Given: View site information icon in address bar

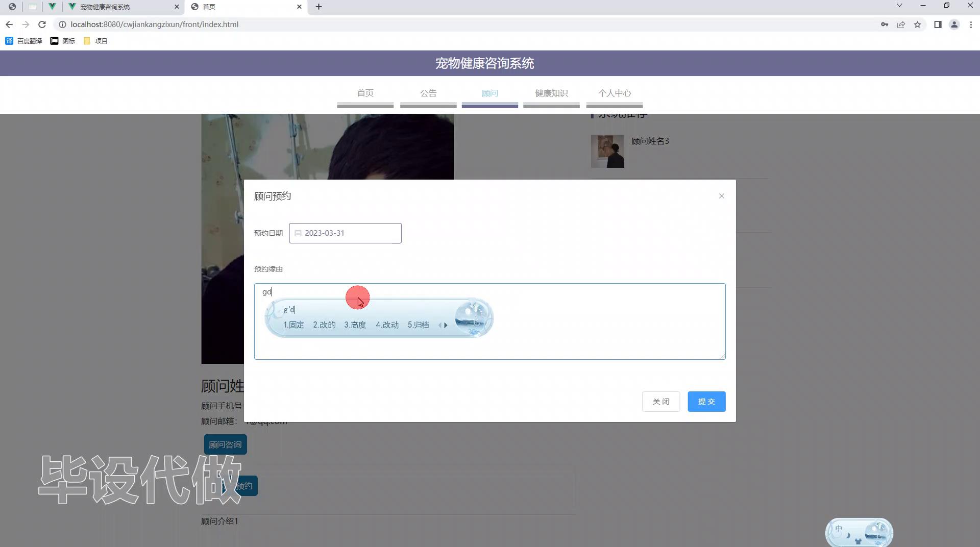Looking at the screenshot, I should [x=62, y=24].
